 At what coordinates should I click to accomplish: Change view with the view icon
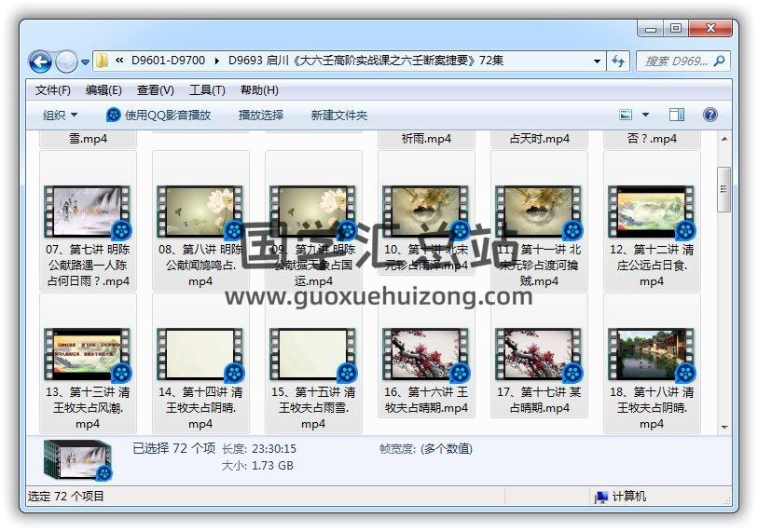pyautogui.click(x=626, y=115)
